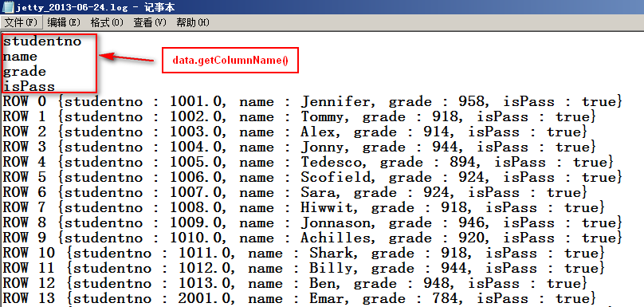Click the ROW 0 Jennifer line
Viewport: 644px width, 307px height.
(312, 102)
